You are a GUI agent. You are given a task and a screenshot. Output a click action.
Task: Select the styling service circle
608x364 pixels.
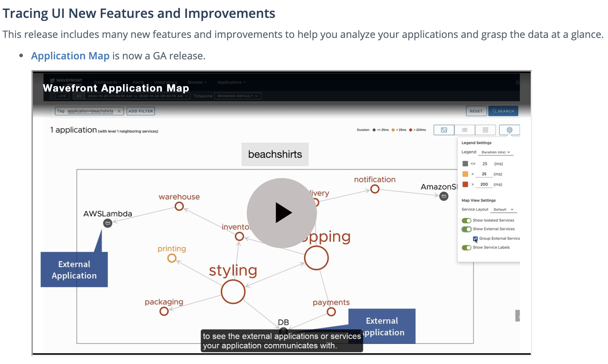[233, 292]
